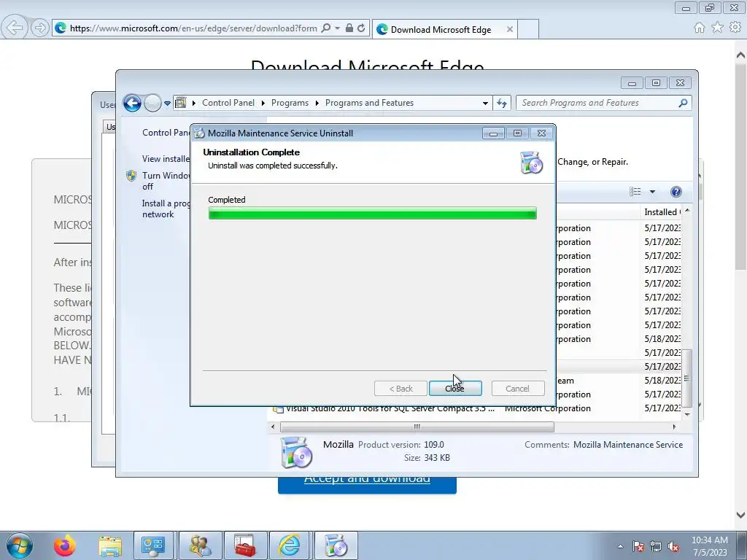Open the Windows Start menu
The height and width of the screenshot is (560, 747).
pyautogui.click(x=20, y=545)
